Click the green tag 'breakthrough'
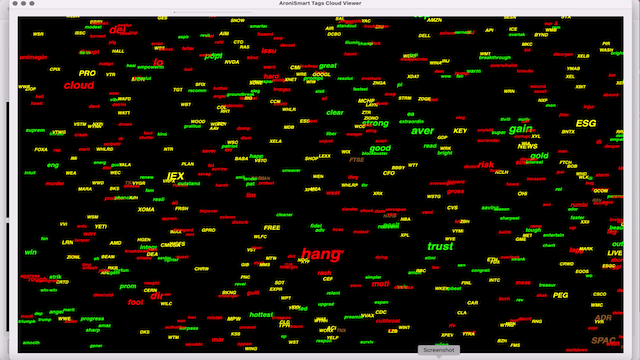 click(495, 58)
